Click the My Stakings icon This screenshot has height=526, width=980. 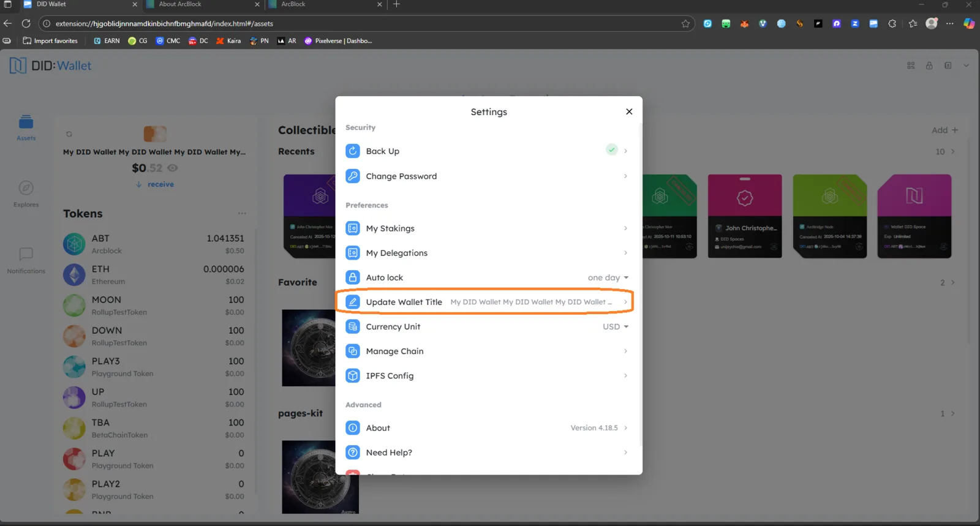pyautogui.click(x=353, y=228)
